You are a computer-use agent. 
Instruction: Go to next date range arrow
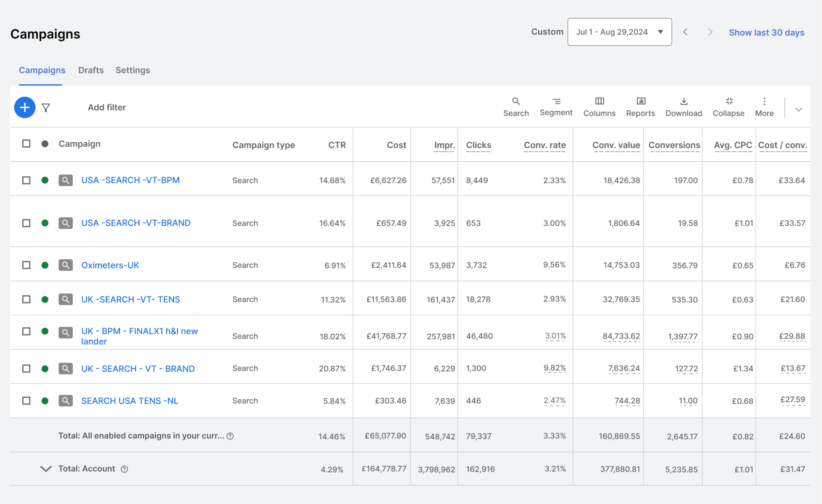[710, 32]
